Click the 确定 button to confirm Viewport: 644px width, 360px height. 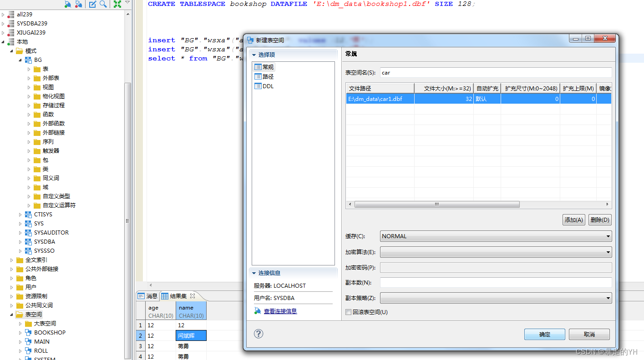pos(544,334)
